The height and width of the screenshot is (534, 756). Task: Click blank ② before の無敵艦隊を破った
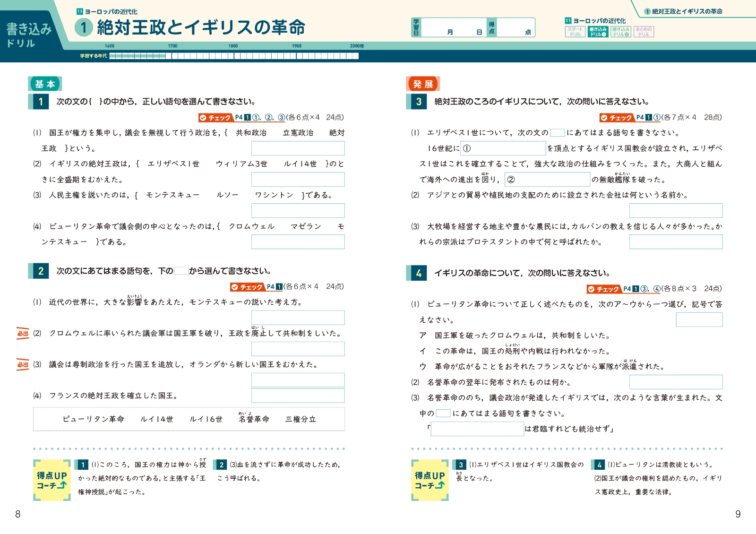pyautogui.click(x=548, y=180)
